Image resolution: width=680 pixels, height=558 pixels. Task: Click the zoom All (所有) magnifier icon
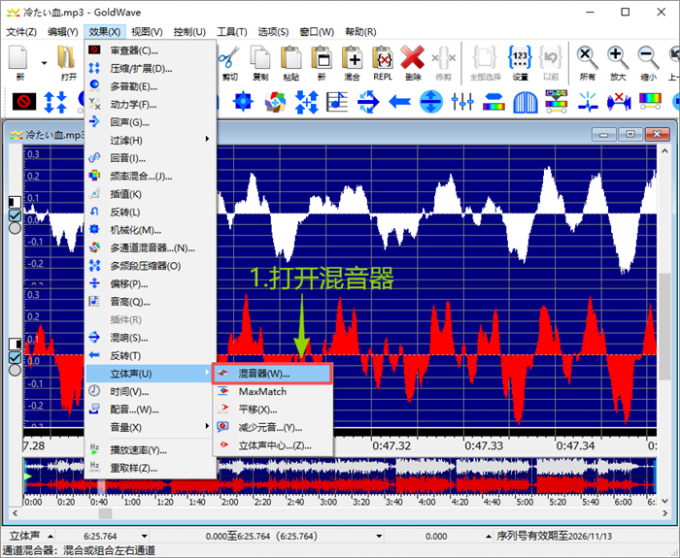tap(587, 58)
